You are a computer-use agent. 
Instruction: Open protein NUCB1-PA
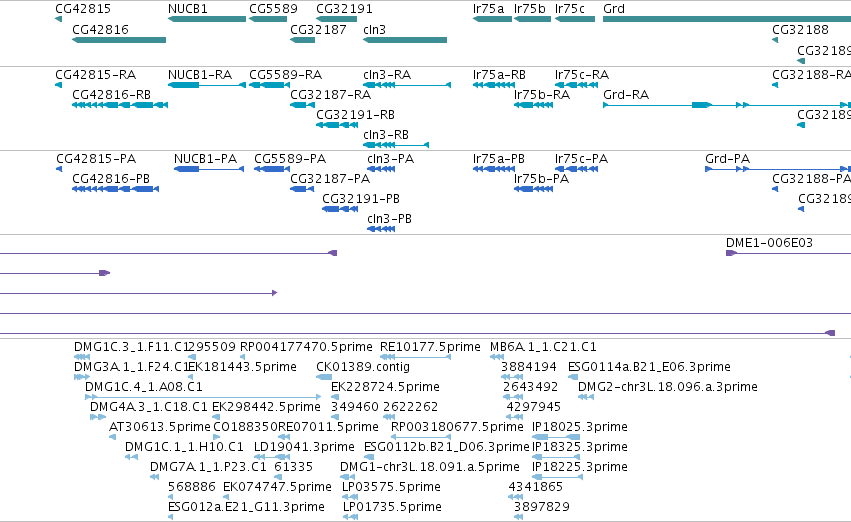click(205, 159)
